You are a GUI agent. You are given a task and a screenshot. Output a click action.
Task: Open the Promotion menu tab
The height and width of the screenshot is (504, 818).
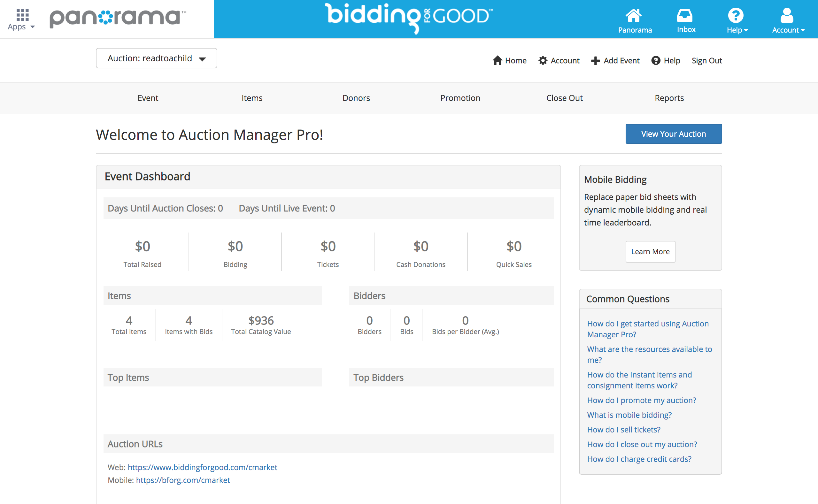460,98
